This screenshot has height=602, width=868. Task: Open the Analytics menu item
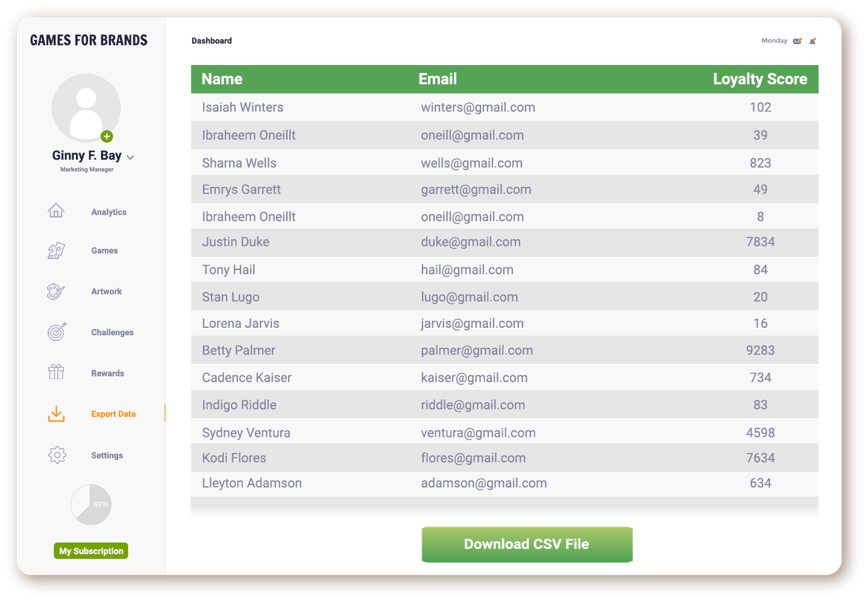pos(109,212)
